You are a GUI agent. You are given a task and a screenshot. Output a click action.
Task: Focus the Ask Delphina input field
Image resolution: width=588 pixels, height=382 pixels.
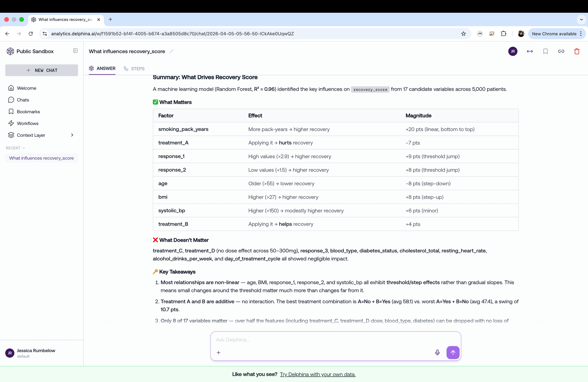[322, 340]
